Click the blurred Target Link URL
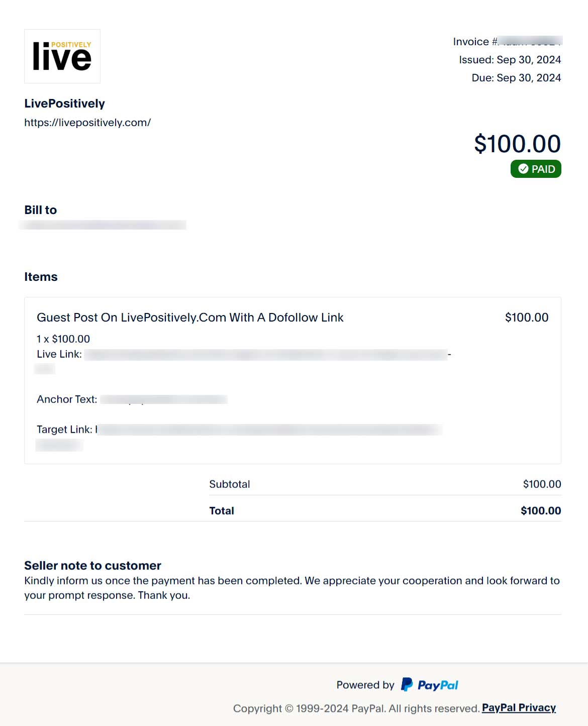The width and height of the screenshot is (588, 726). pyautogui.click(x=269, y=430)
